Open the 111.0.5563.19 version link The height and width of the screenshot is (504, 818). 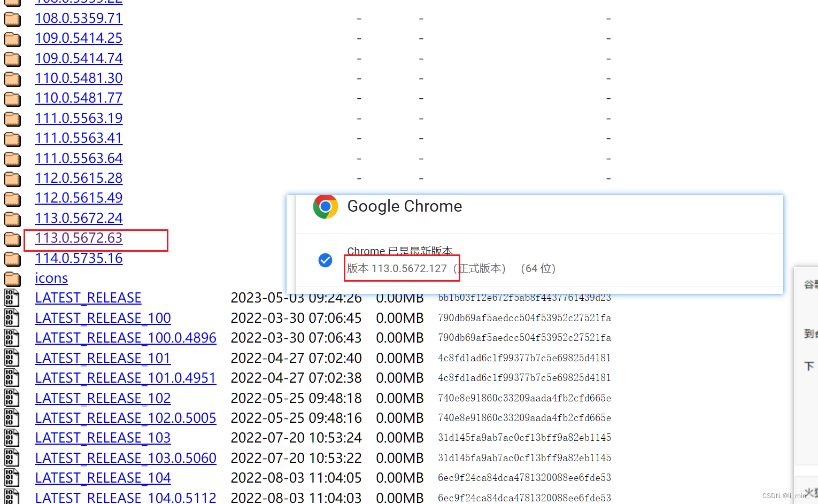(78, 118)
